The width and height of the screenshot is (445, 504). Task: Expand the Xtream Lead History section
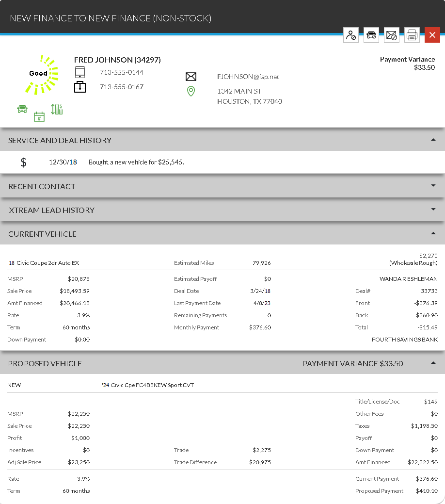click(433, 210)
